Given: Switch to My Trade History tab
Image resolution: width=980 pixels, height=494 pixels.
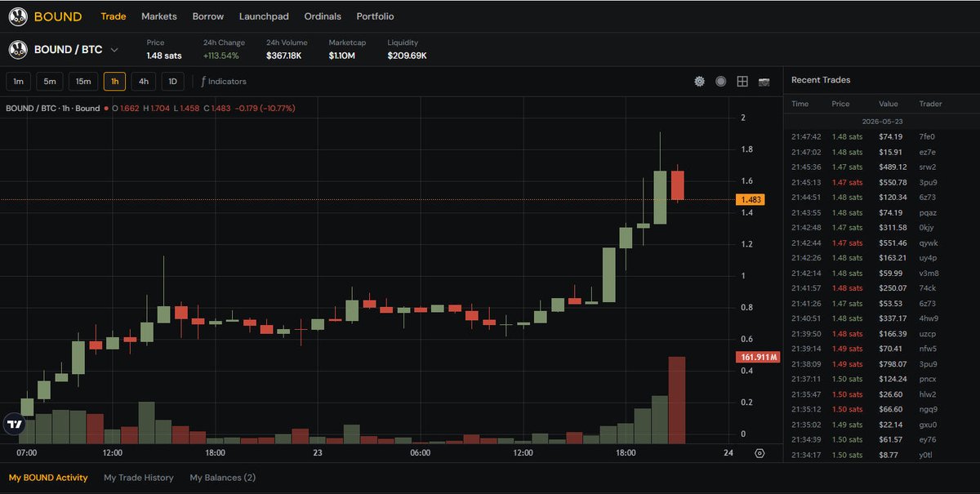Looking at the screenshot, I should pyautogui.click(x=139, y=478).
